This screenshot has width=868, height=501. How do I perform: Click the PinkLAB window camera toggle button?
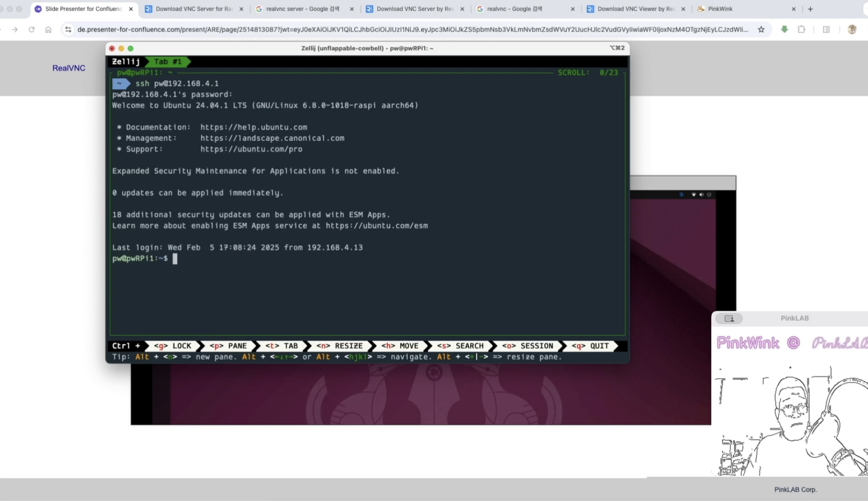point(729,318)
